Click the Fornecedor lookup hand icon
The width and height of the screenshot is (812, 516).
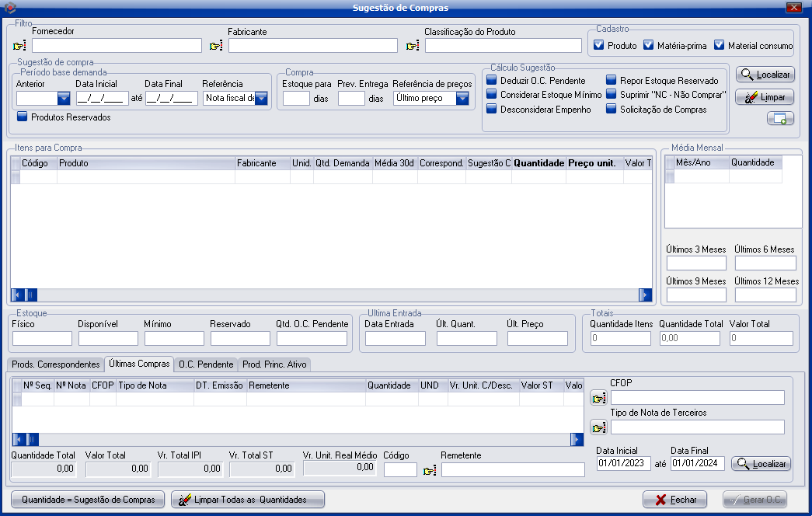[19, 46]
